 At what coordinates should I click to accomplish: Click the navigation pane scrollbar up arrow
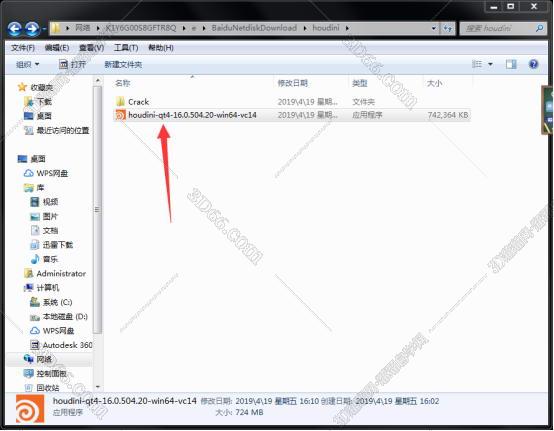click(x=98, y=81)
